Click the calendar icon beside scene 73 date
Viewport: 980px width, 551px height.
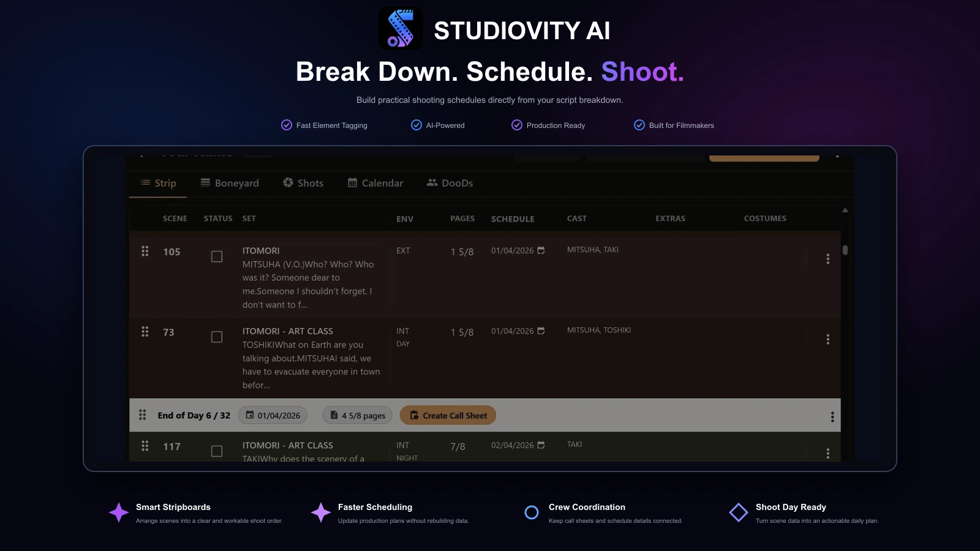point(541,331)
